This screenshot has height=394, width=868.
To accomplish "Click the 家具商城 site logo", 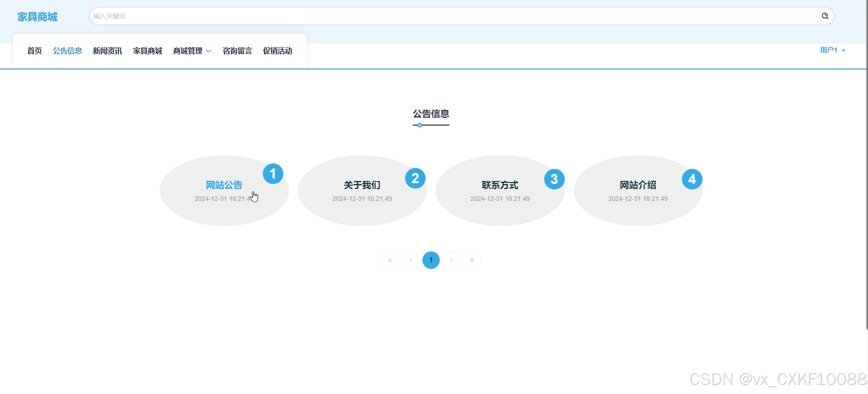I will 37,16.
